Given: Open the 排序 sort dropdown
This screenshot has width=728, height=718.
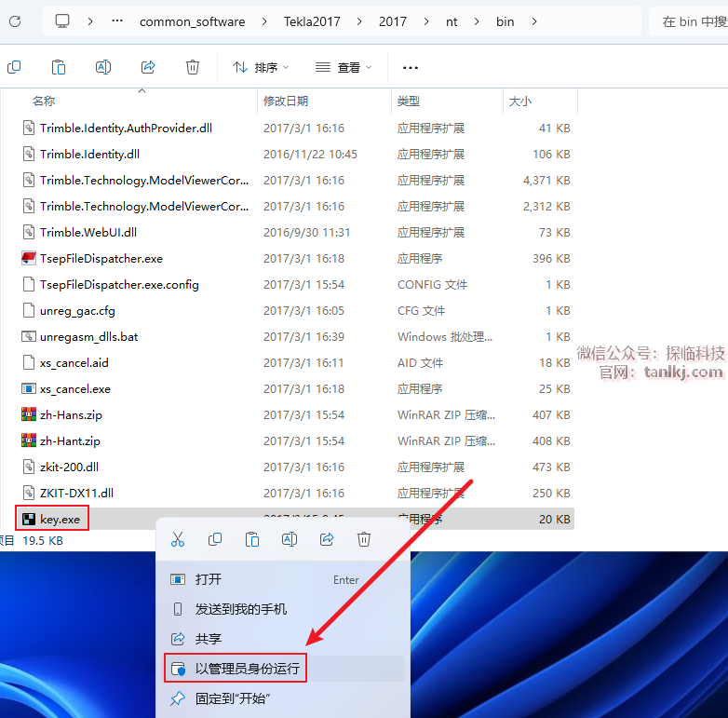Looking at the screenshot, I should click(x=261, y=67).
